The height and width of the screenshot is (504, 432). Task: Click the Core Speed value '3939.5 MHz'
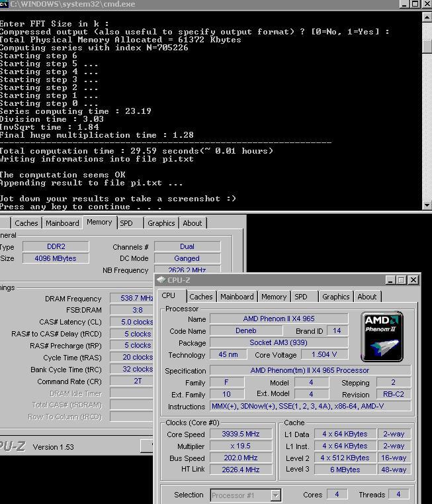click(241, 434)
